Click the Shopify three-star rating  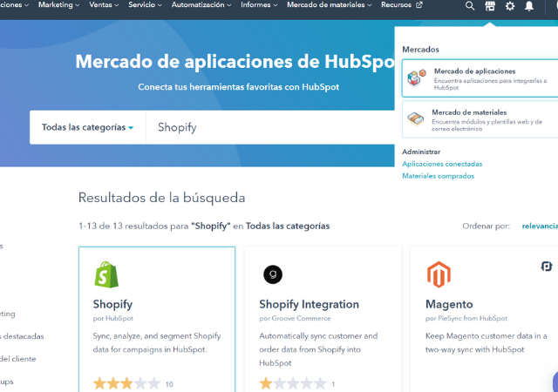126,384
